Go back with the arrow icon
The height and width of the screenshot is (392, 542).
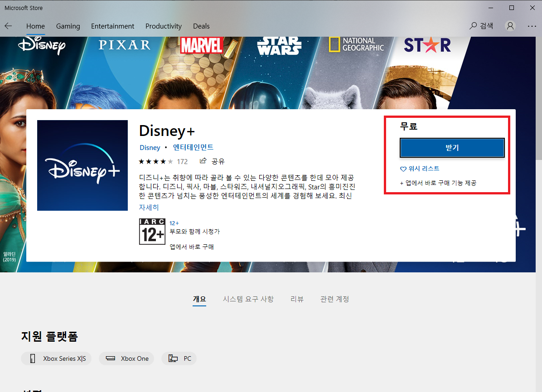point(8,26)
